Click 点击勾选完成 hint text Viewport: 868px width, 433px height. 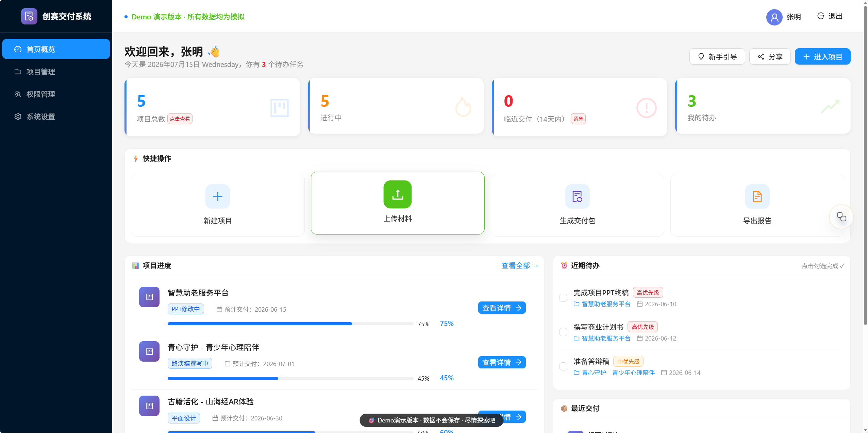tap(823, 266)
